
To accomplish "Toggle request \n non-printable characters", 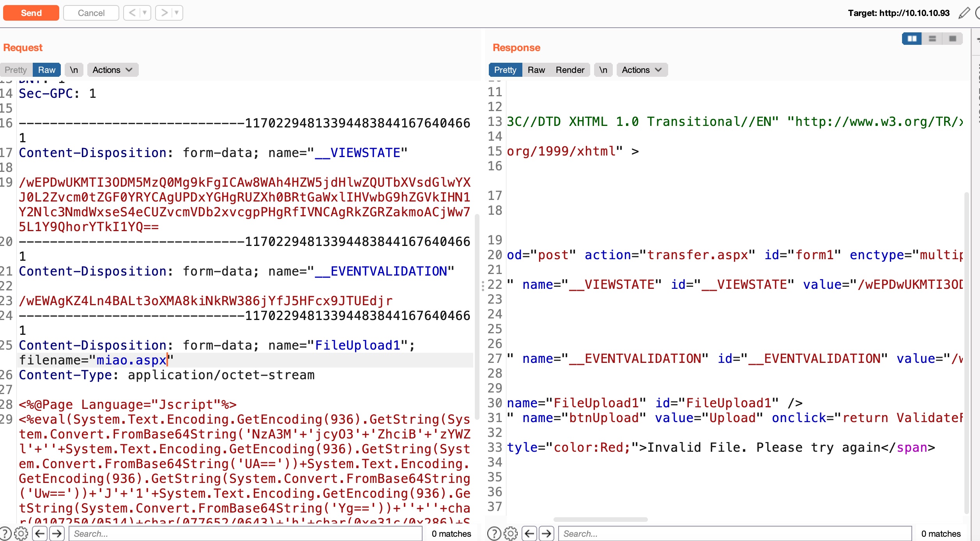I will pos(74,70).
